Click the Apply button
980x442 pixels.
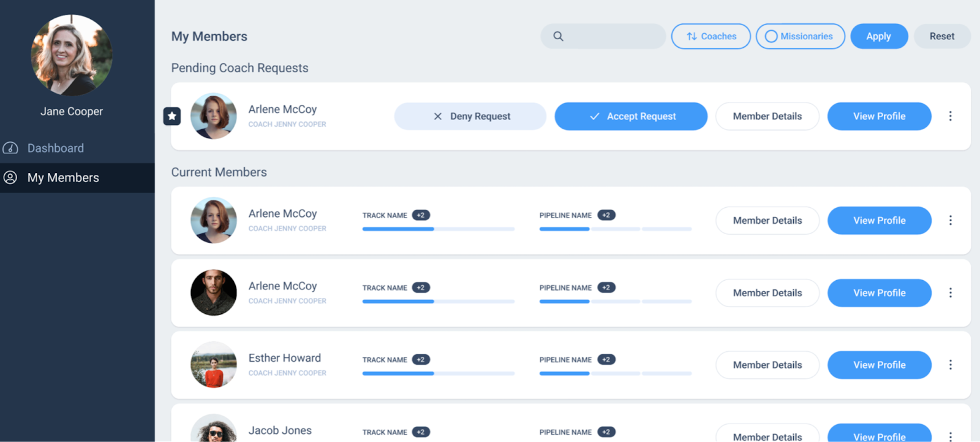[879, 36]
